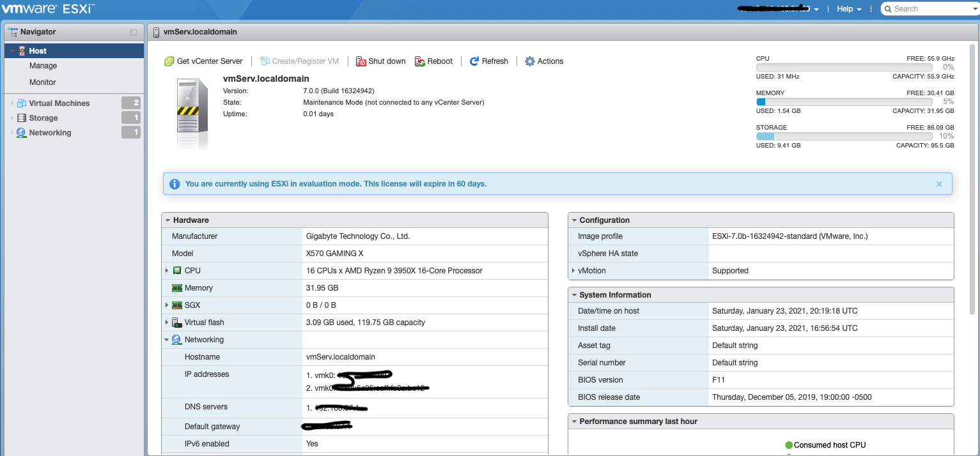
Task: Expand the Virtual flash row
Action: coord(167,323)
